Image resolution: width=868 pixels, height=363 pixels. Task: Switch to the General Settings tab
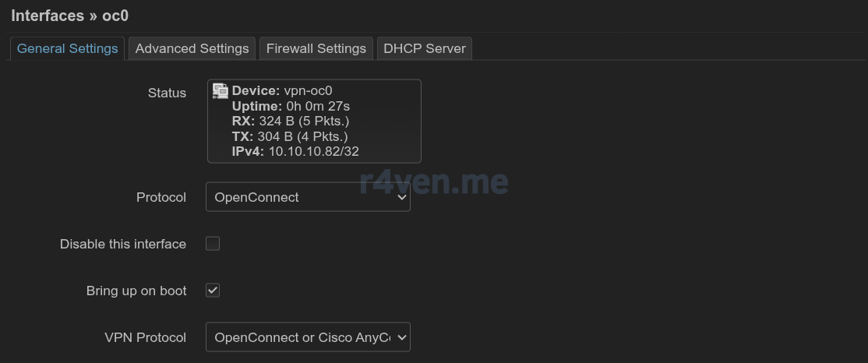tap(68, 49)
